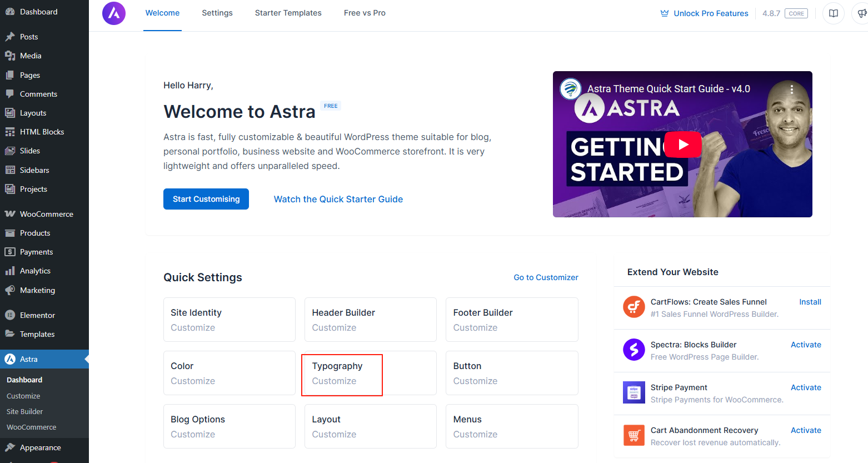Open Watch the Quick Starter Guide link

[338, 199]
